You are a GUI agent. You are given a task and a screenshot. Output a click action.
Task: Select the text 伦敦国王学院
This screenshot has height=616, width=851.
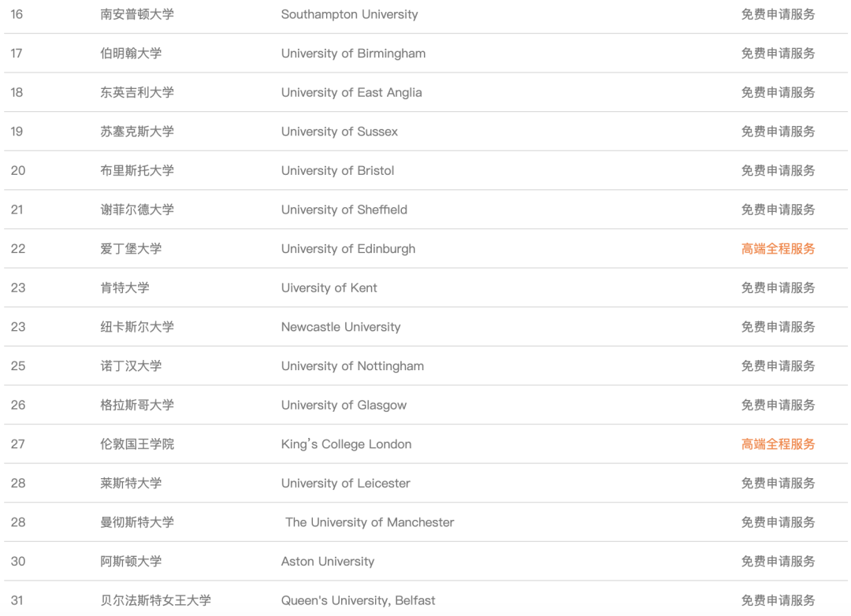click(137, 444)
